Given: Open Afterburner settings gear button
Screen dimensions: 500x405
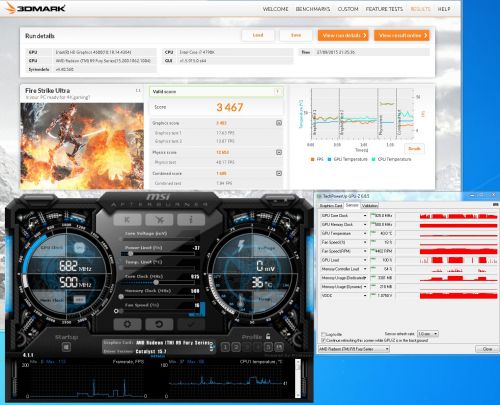Looking at the screenshot, I should (127, 324).
